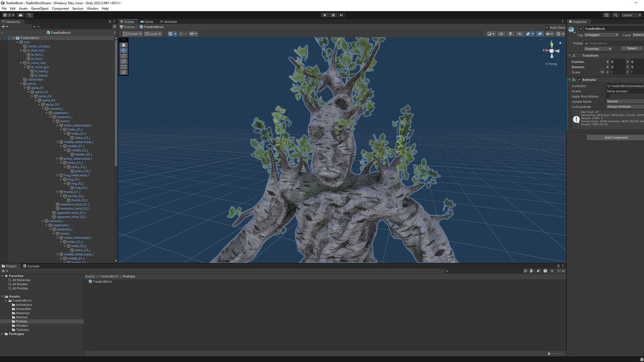Toggle scene audio (speaker icon)
The height and width of the screenshot is (362, 644).
tap(519, 34)
